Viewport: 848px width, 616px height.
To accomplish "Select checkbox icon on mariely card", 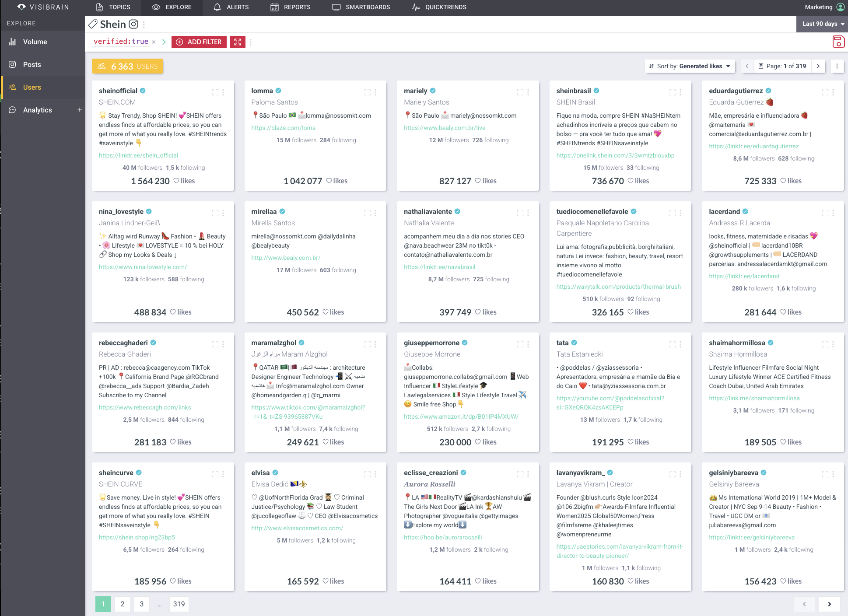I will coord(520,92).
